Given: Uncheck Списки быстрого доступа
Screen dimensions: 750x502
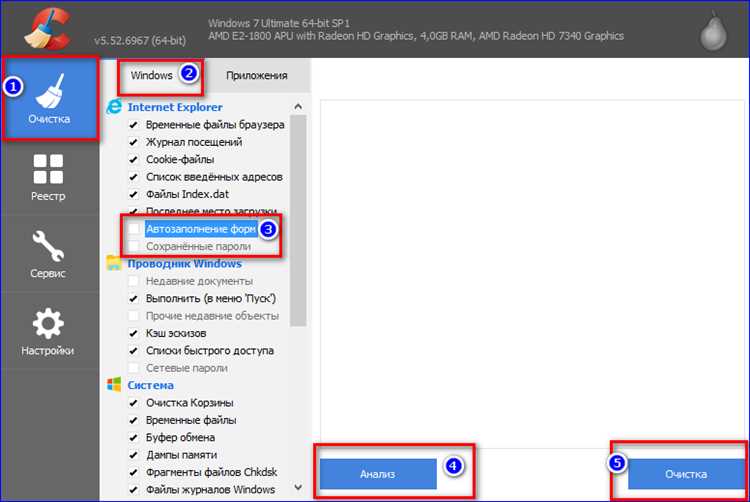Looking at the screenshot, I should (x=133, y=350).
